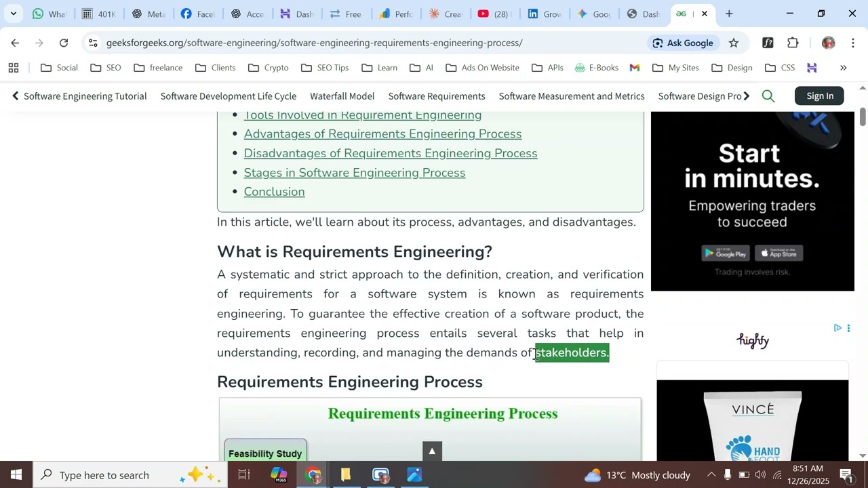Click the volume icon in system tray
The width and height of the screenshot is (868, 488).
click(x=761, y=475)
